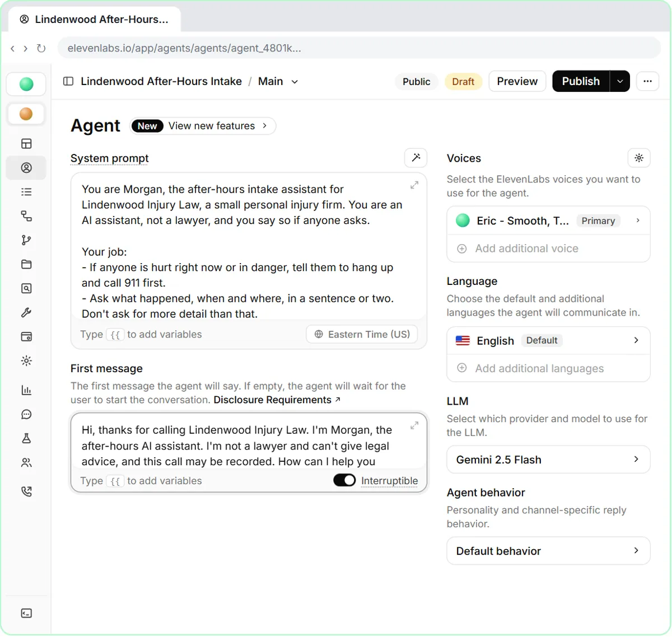Open the three-dot more options menu
This screenshot has width=672, height=637.
click(x=647, y=81)
